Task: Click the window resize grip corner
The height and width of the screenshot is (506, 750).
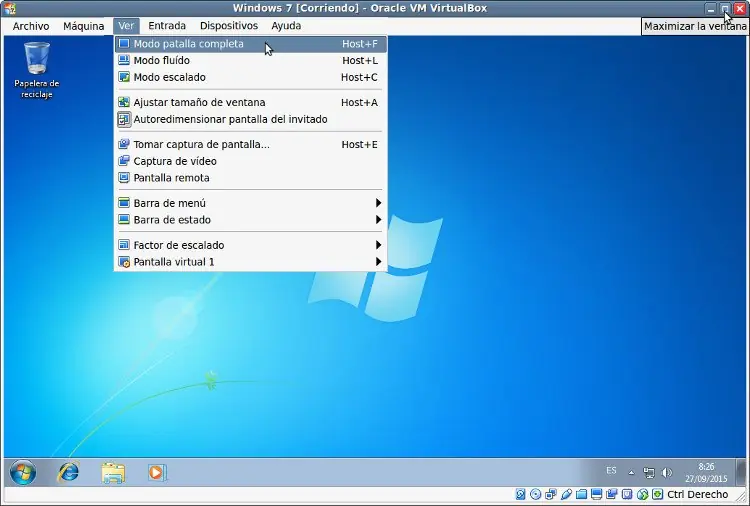Action: click(740, 496)
